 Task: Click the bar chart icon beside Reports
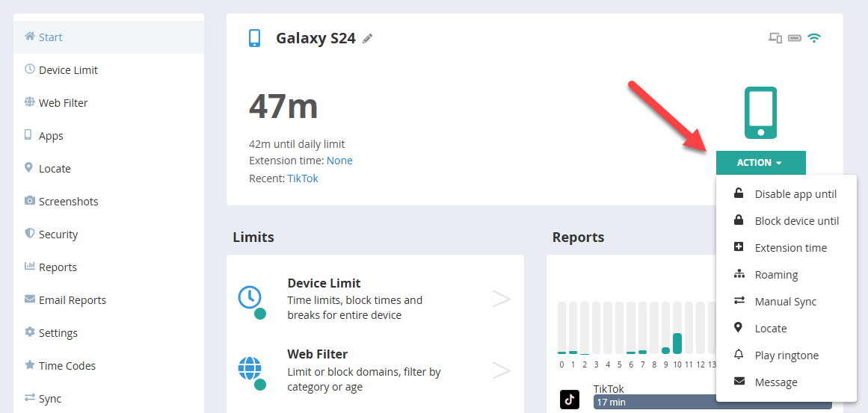pos(30,266)
